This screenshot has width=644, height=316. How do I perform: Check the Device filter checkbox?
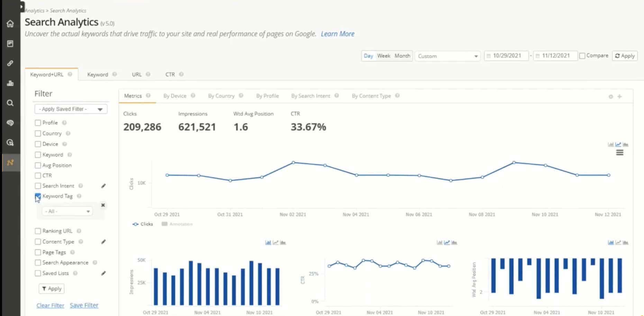point(38,144)
